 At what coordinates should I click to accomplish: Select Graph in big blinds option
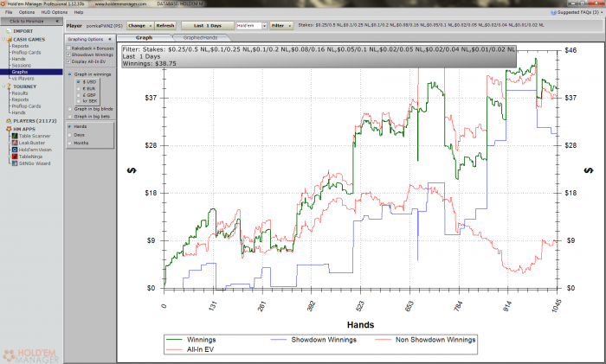(x=69, y=109)
